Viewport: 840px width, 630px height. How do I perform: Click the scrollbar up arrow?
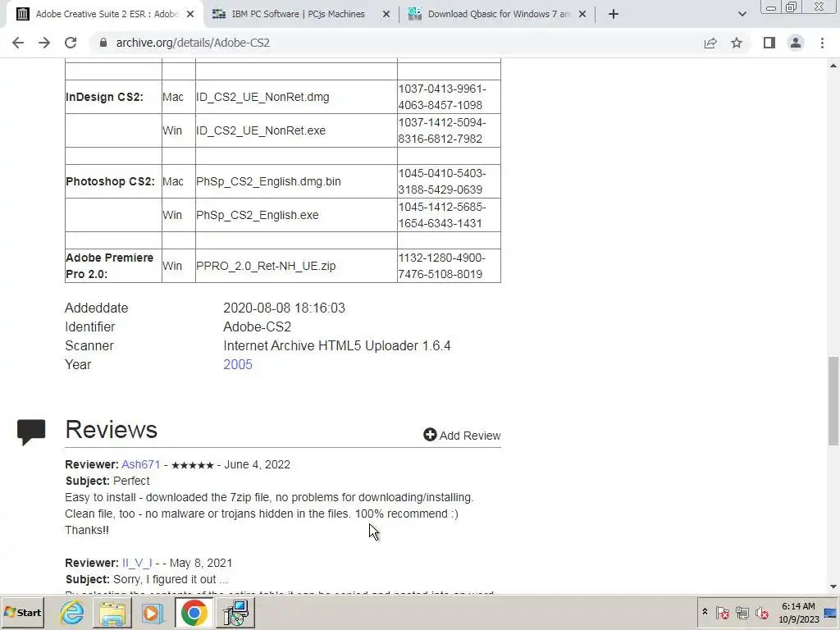click(833, 66)
